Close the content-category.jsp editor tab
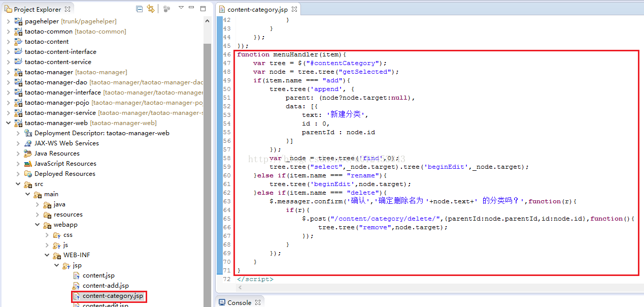 pyautogui.click(x=294, y=9)
